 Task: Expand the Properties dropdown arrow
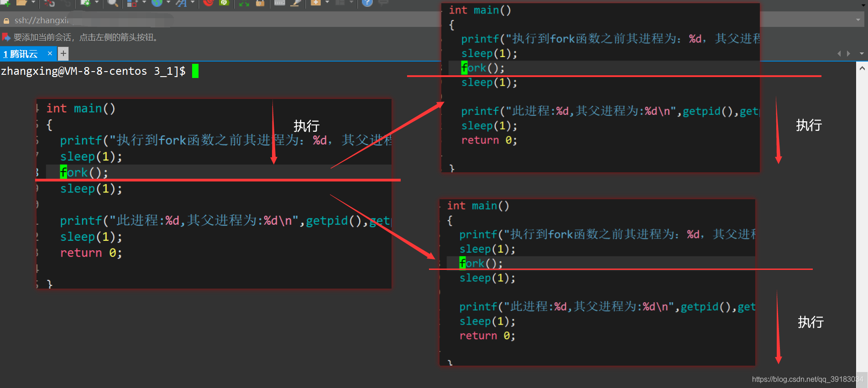point(96,3)
